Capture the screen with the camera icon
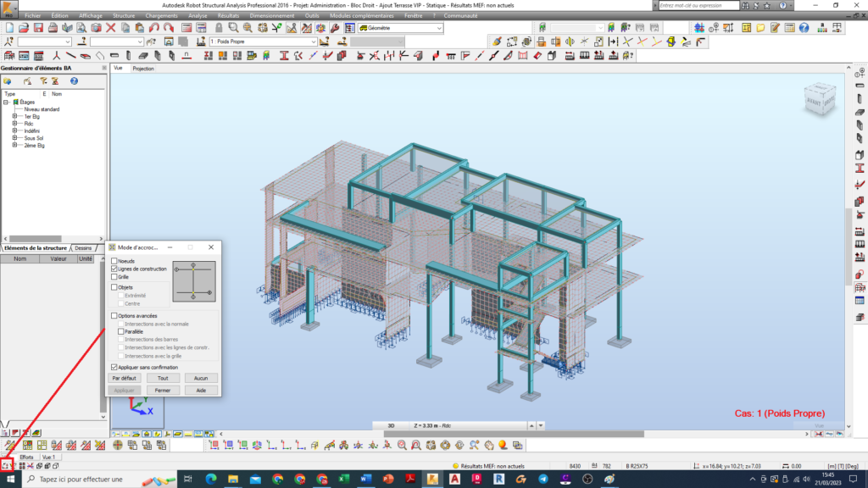Screen dimensions: 868x488 [95, 28]
